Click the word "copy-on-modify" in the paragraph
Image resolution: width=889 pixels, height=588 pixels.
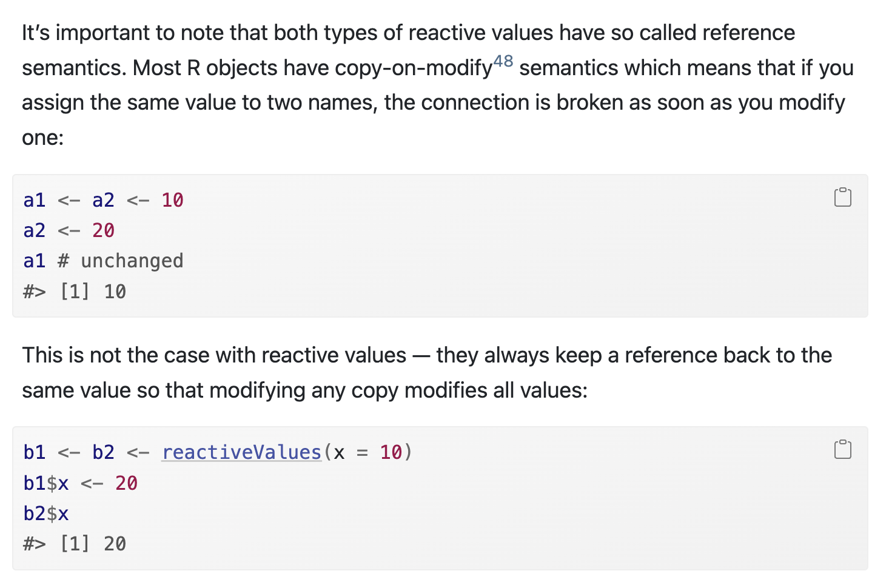(413, 68)
